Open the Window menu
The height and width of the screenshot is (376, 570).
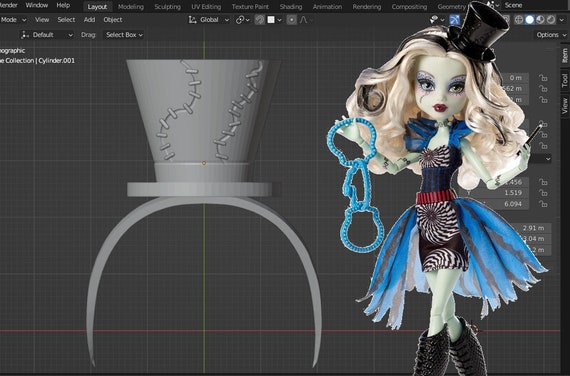[x=37, y=5]
